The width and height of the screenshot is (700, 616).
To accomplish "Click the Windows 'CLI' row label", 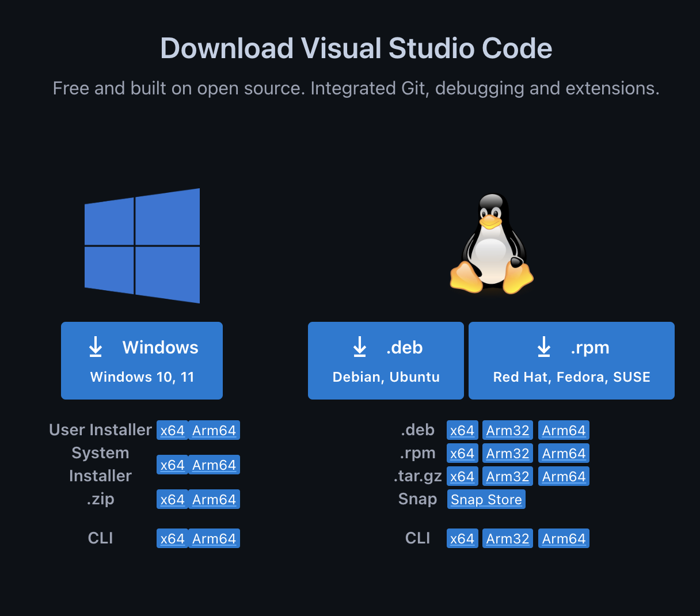I will click(101, 538).
